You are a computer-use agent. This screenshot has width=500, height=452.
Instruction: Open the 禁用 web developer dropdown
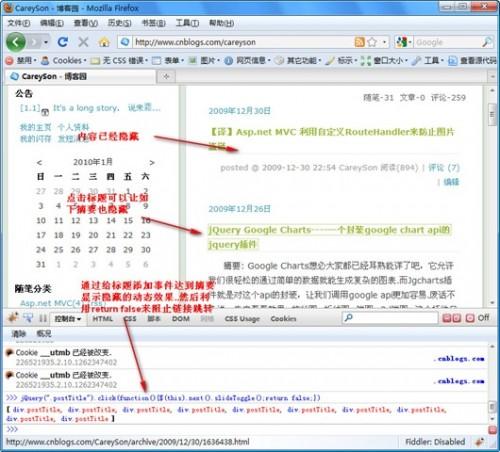point(21,61)
